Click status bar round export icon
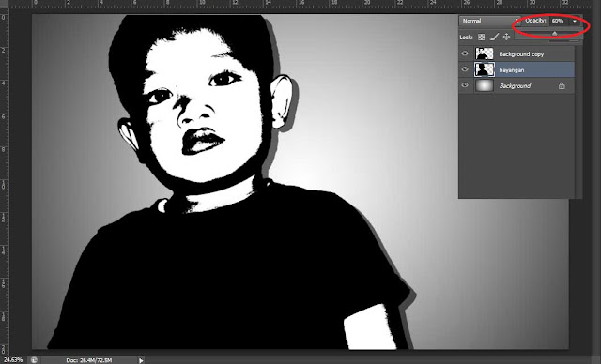 coord(34,360)
